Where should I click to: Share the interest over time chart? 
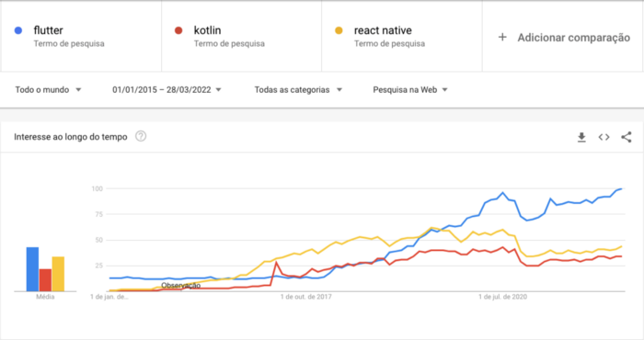(x=627, y=137)
